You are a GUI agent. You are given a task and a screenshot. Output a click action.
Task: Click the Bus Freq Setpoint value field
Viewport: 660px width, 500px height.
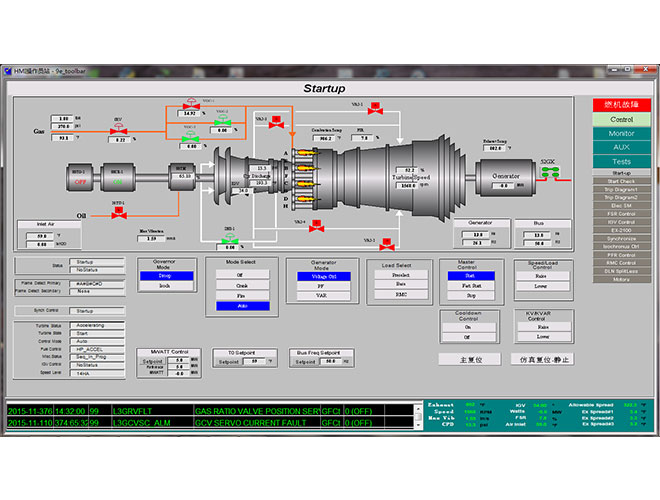(330, 362)
